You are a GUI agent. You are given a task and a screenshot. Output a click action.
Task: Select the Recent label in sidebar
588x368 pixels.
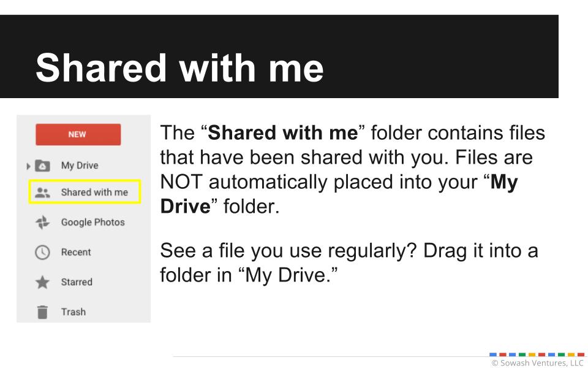click(x=76, y=252)
